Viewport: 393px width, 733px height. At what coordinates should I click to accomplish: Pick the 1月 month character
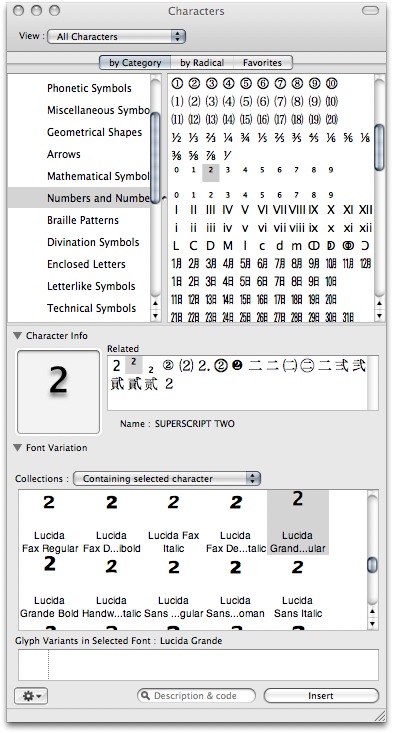click(177, 264)
